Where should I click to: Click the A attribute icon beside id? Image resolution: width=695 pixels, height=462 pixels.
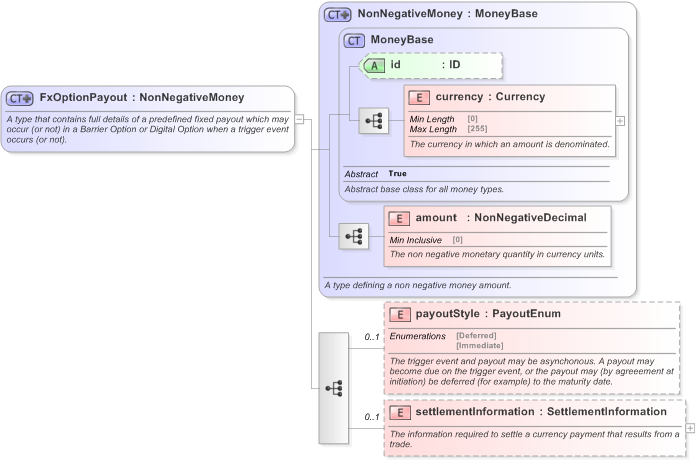tap(374, 66)
